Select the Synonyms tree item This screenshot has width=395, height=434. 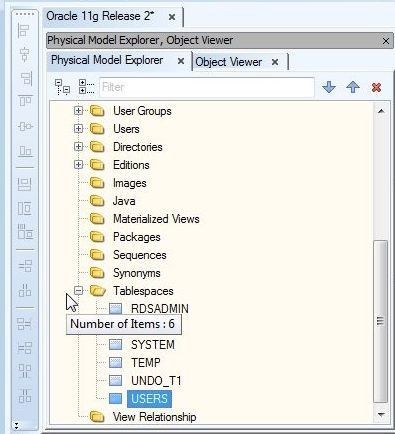[137, 273]
